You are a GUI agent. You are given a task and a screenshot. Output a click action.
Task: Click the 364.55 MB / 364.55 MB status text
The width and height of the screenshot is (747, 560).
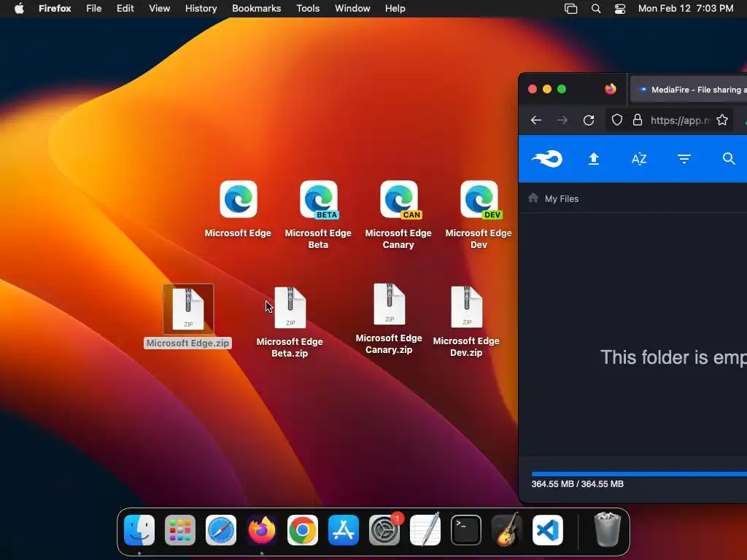click(578, 484)
